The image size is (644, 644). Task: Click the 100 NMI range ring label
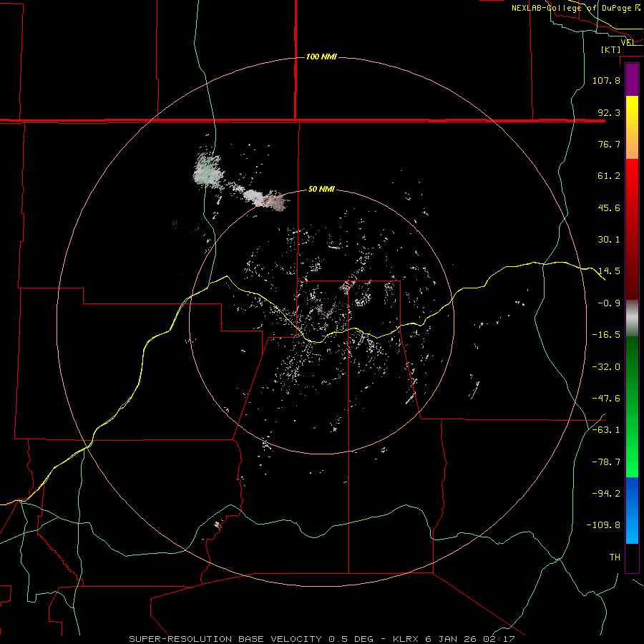coord(321,57)
